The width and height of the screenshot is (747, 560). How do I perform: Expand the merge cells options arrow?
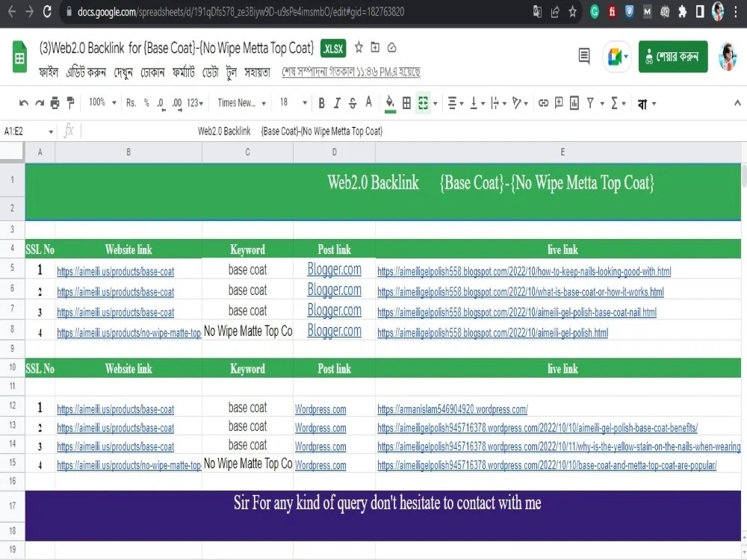pos(435,103)
